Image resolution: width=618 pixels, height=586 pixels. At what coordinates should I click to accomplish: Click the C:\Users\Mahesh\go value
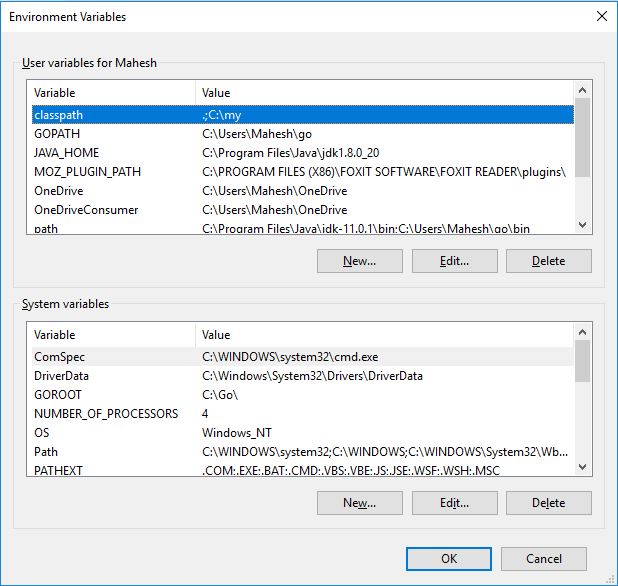click(257, 134)
